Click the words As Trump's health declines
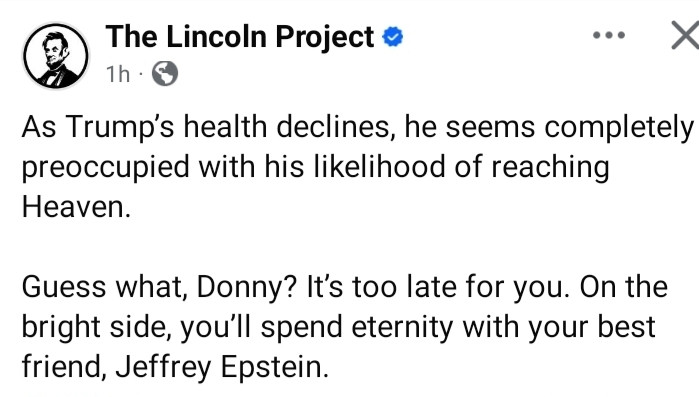Screen dimensions: 699x397 click(x=208, y=127)
